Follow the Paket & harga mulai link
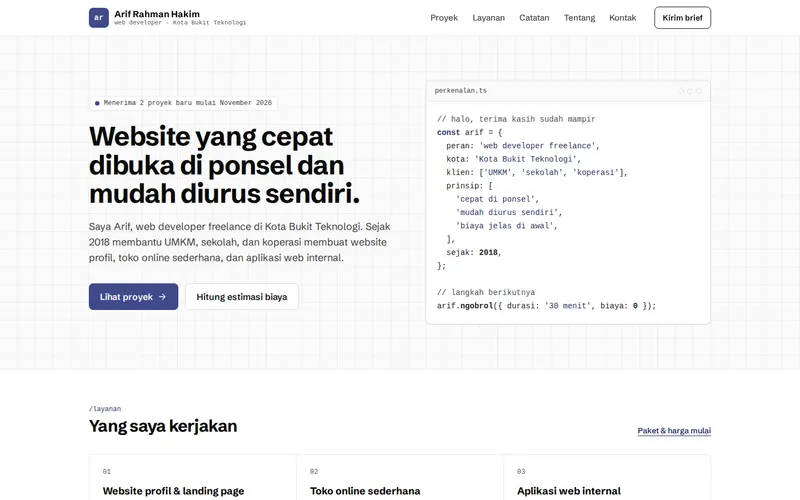This screenshot has height=500, width=800. [x=674, y=431]
